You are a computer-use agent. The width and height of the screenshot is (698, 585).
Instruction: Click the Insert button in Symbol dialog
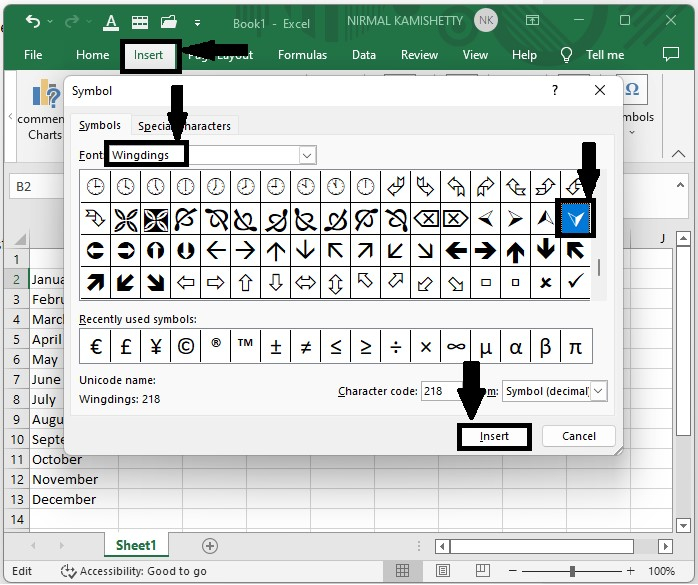click(x=494, y=436)
